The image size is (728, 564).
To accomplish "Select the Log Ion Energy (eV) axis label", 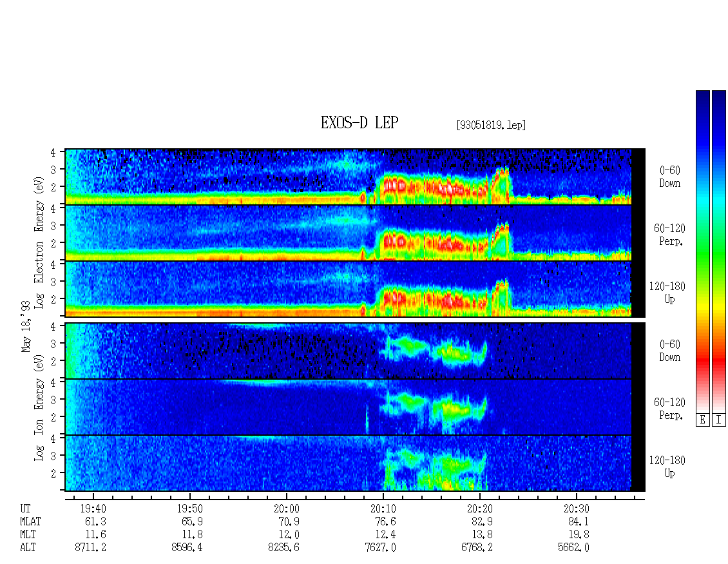I will [39, 408].
